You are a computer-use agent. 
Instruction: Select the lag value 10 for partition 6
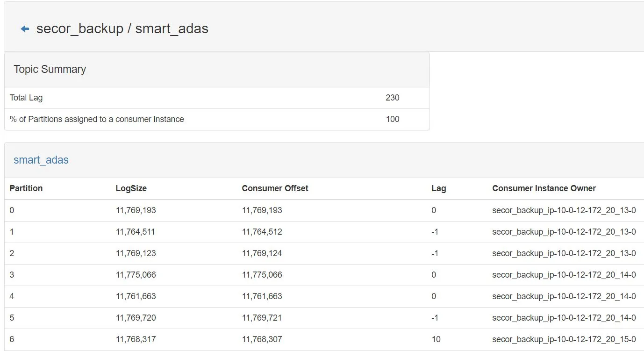point(436,339)
